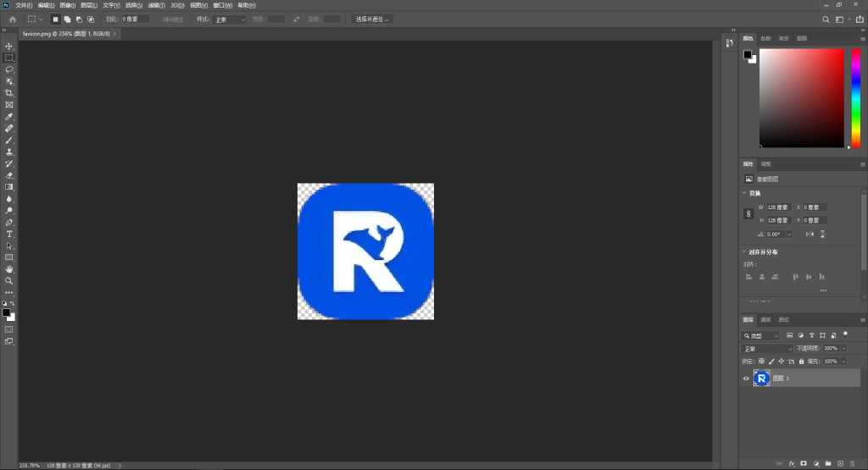
Task: Open the 样式 (Style) dropdown
Action: click(229, 19)
